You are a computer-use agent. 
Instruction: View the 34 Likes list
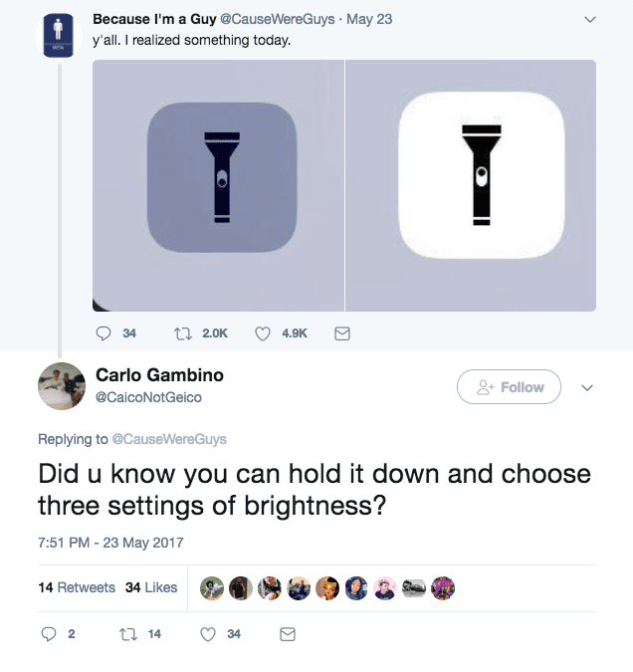[x=151, y=587]
